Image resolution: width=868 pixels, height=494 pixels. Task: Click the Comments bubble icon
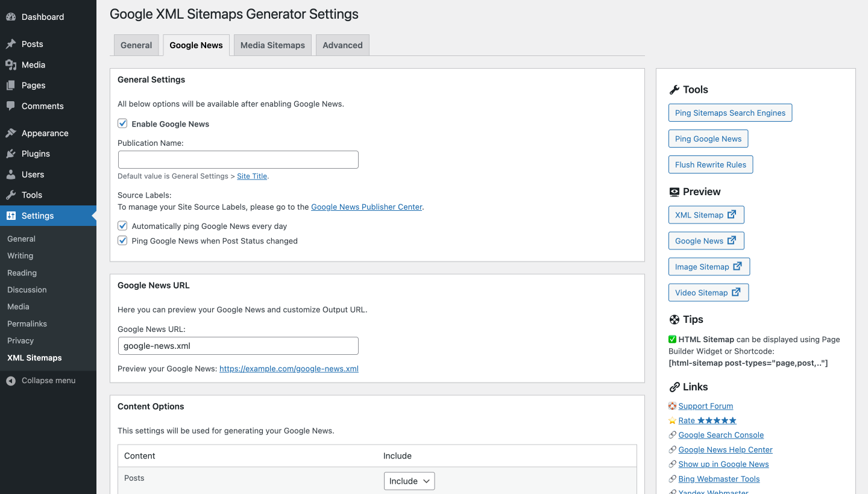(x=11, y=106)
